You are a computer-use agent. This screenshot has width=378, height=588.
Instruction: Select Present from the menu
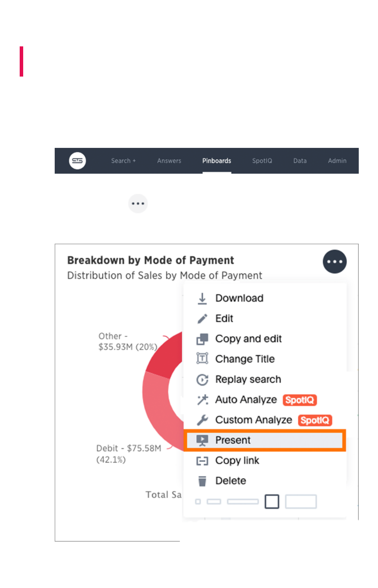[x=233, y=440]
